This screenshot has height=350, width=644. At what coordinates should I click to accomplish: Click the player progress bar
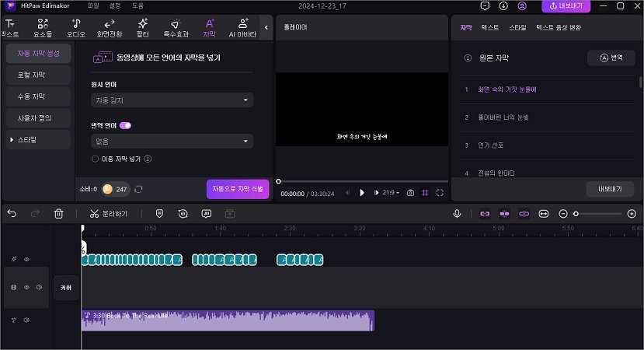pos(362,181)
